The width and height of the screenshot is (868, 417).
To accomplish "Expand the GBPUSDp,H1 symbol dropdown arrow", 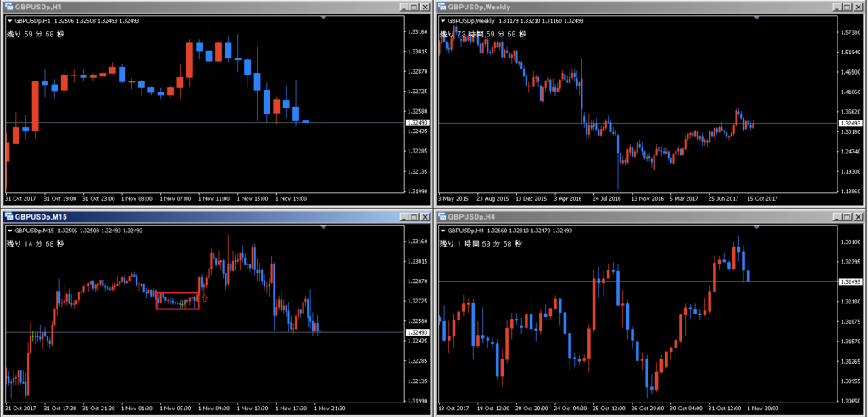I will pos(10,20).
